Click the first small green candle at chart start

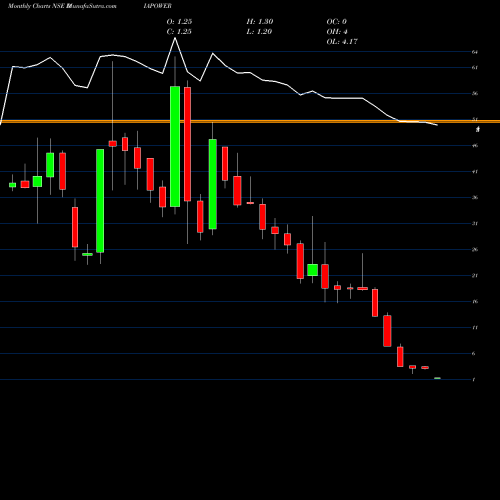click(13, 185)
